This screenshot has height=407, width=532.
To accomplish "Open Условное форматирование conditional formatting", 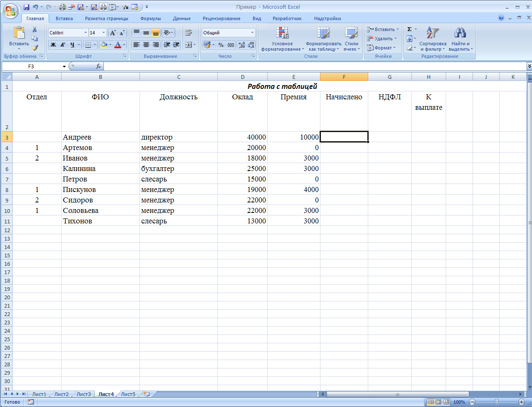I will coord(282,39).
